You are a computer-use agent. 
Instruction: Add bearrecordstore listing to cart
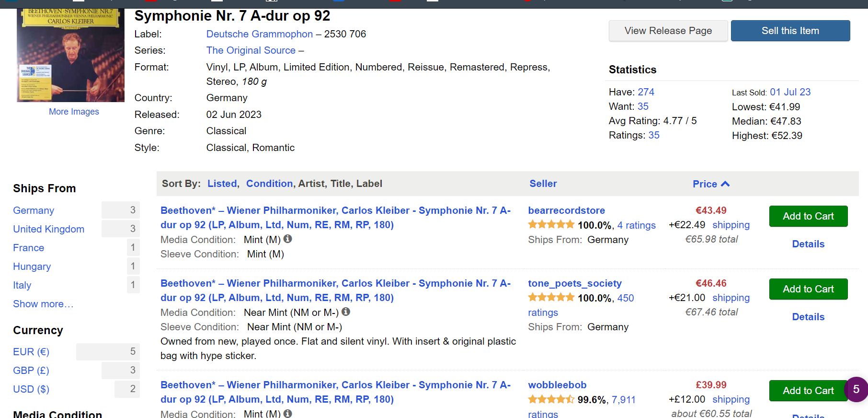click(x=808, y=216)
